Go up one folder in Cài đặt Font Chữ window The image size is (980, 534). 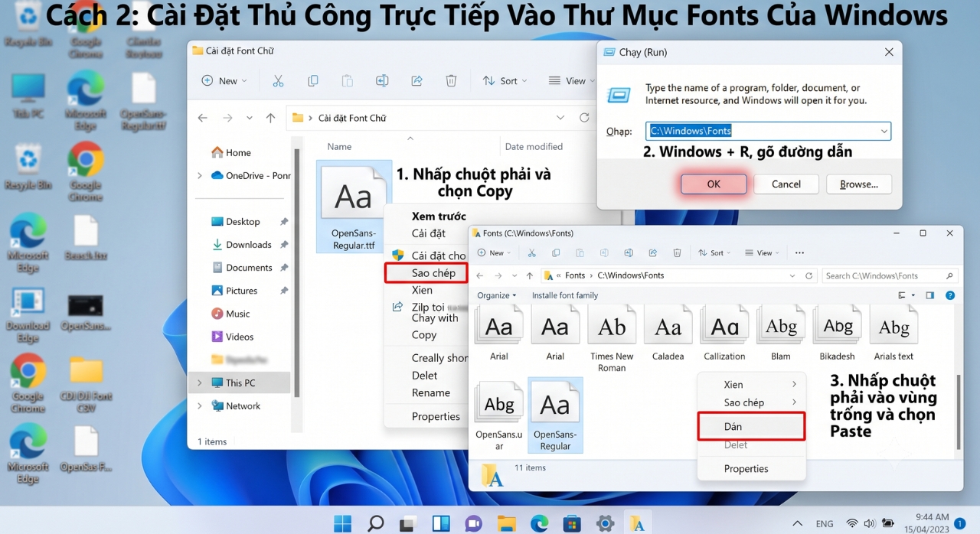point(270,118)
